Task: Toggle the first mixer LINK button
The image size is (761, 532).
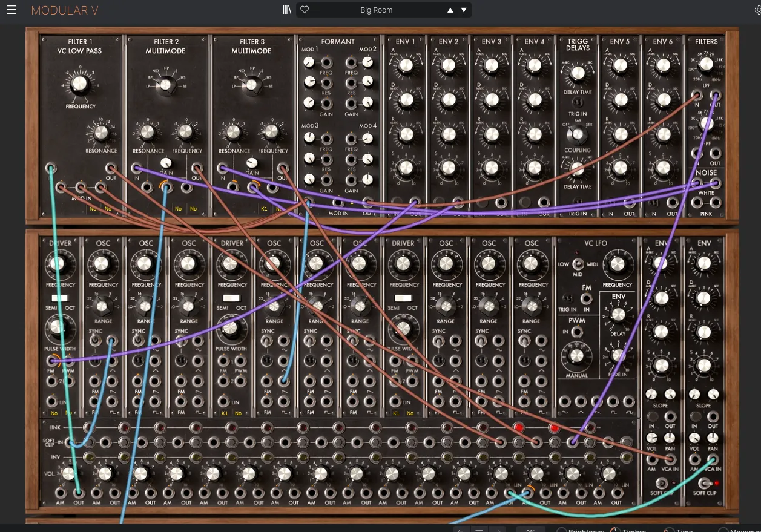Action: tap(88, 428)
